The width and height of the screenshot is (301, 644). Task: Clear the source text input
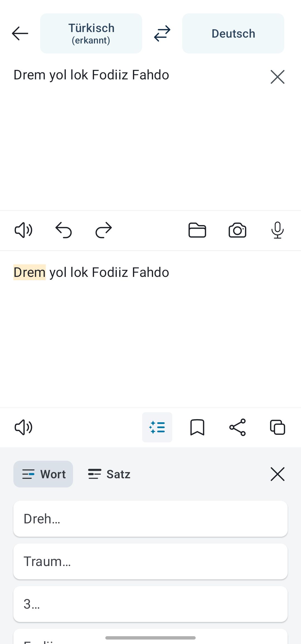[x=277, y=77]
